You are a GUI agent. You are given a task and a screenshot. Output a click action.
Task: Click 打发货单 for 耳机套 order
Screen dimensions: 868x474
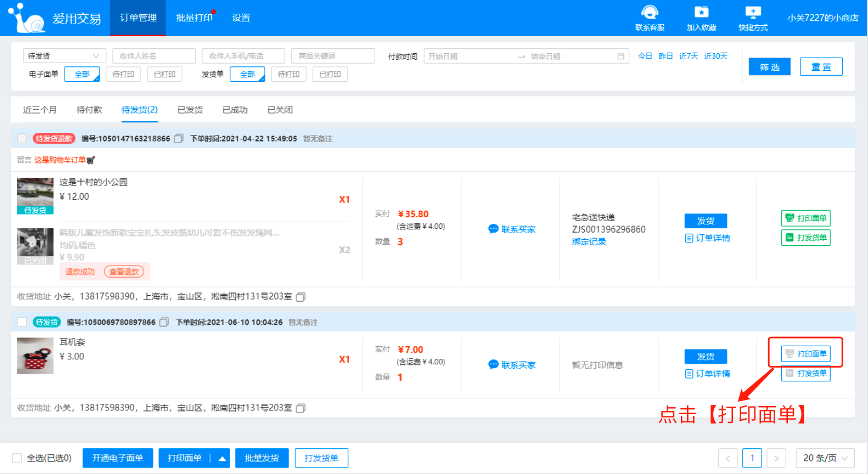[805, 373]
